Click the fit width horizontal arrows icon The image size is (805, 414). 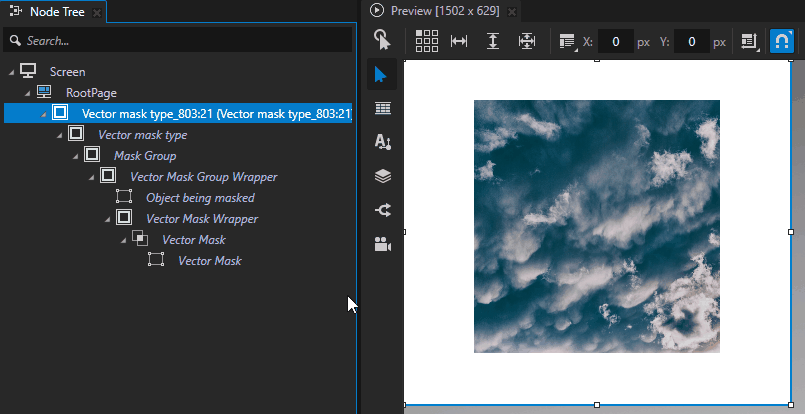tap(459, 41)
